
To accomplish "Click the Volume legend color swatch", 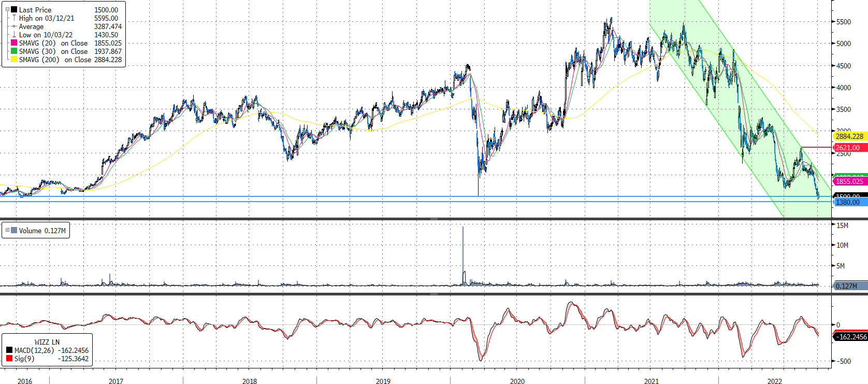I will click(x=14, y=230).
